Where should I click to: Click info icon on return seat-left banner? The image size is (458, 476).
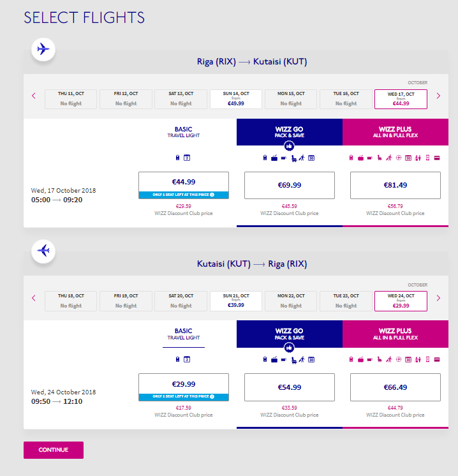click(x=212, y=396)
